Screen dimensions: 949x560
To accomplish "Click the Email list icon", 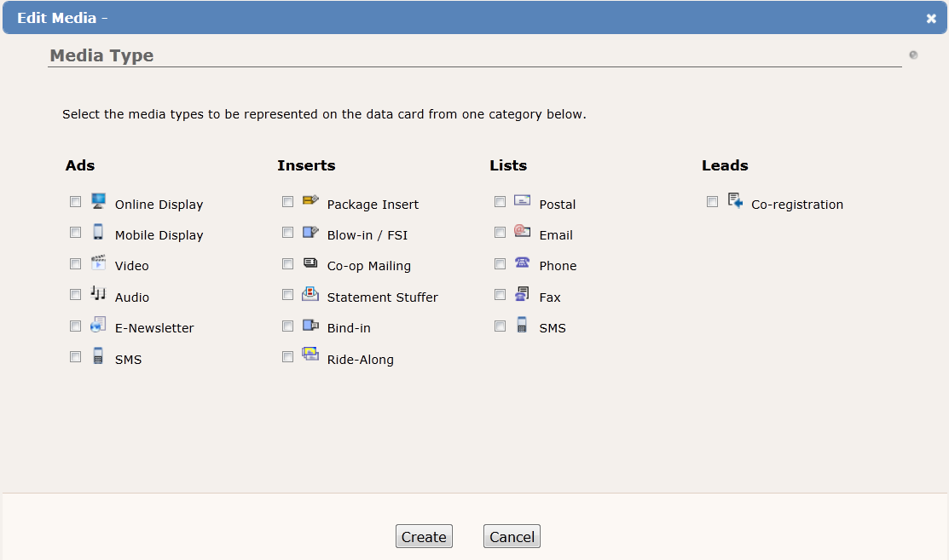I will [x=522, y=232].
